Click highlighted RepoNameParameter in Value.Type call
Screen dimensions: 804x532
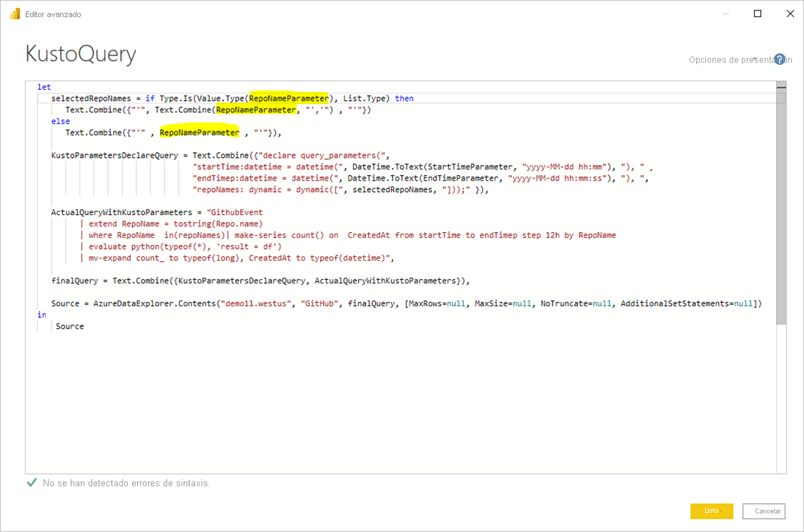pos(289,99)
